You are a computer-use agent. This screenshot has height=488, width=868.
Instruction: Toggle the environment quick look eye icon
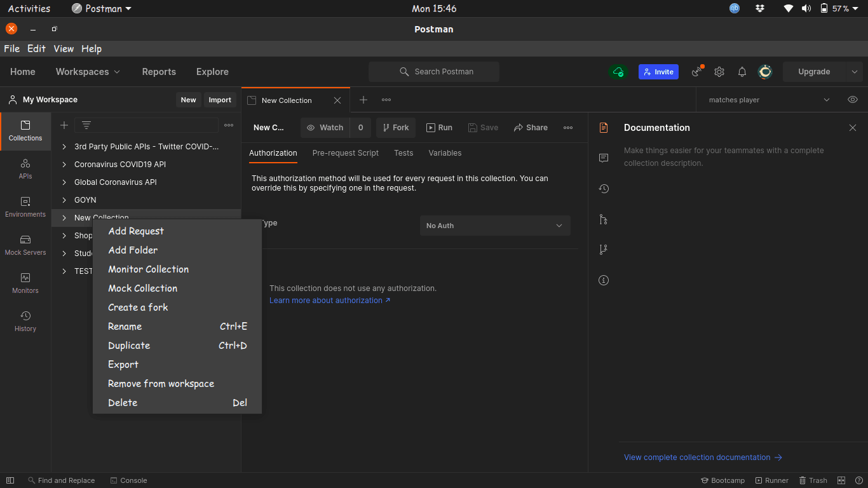[x=853, y=100]
